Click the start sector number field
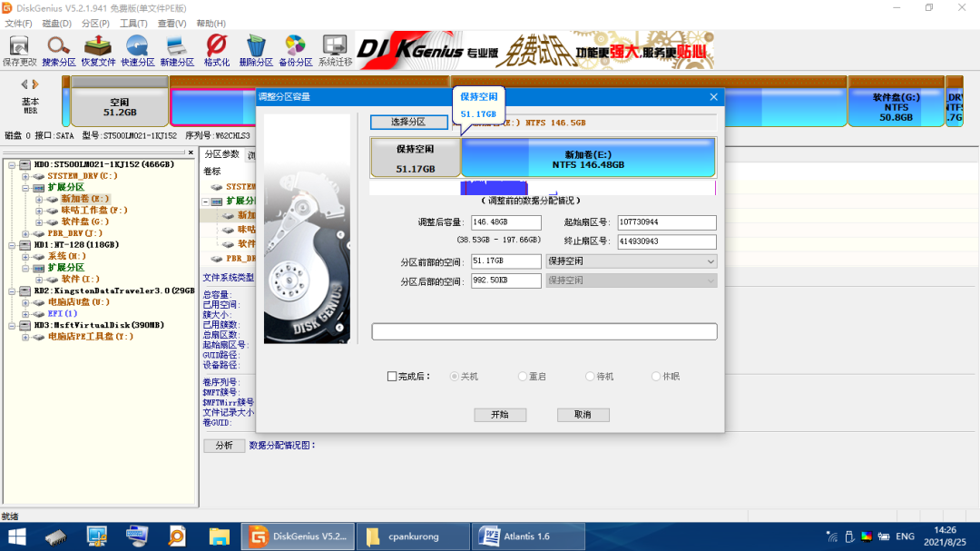The height and width of the screenshot is (551, 980). click(667, 222)
